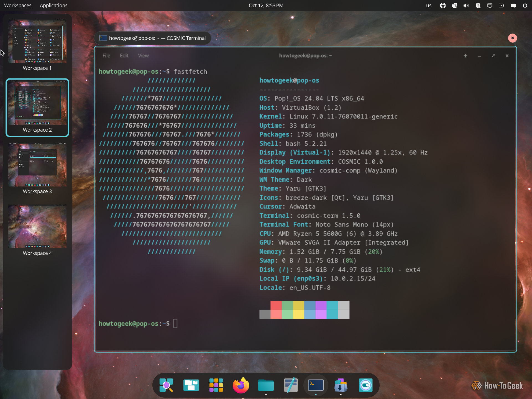Open the View menu in terminal
The width and height of the screenshot is (532, 399).
coord(144,56)
